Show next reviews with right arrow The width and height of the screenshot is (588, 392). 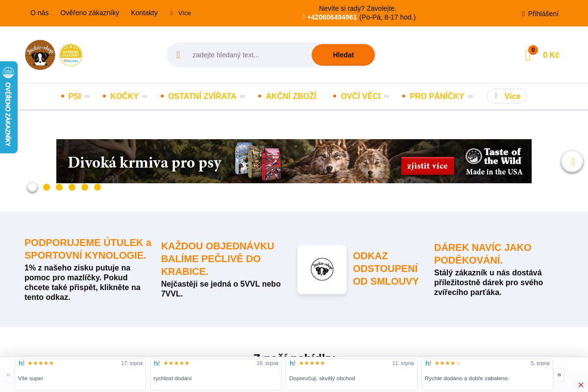pos(559,374)
